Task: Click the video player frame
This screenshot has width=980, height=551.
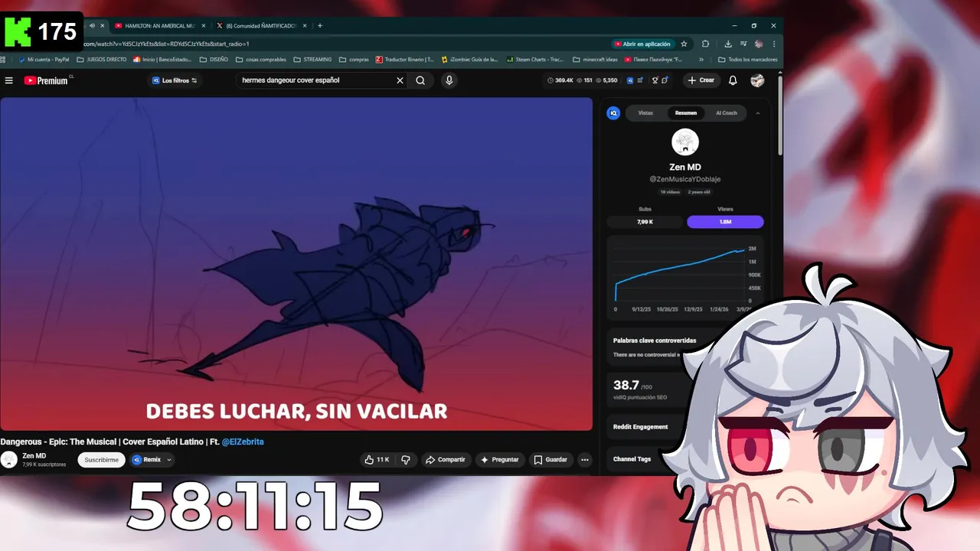Action: (296, 264)
